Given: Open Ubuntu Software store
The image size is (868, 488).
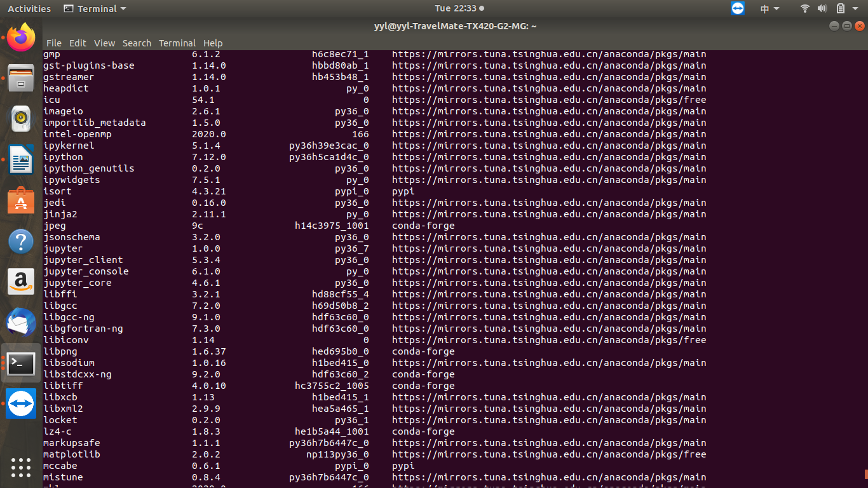Looking at the screenshot, I should (21, 200).
